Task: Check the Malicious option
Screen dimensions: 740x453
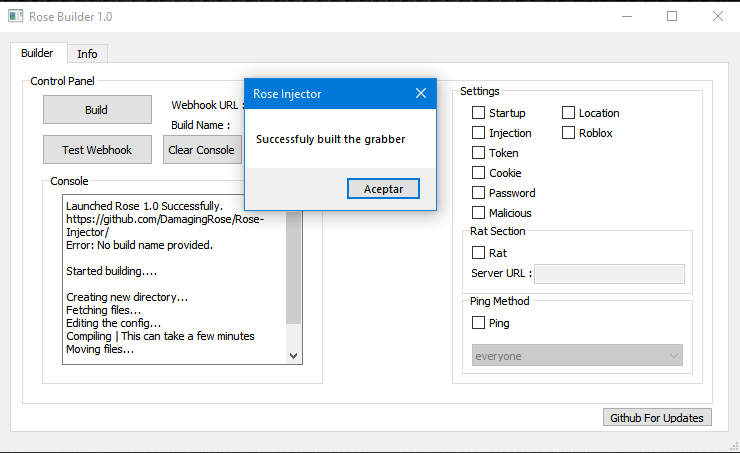Action: pyautogui.click(x=479, y=213)
